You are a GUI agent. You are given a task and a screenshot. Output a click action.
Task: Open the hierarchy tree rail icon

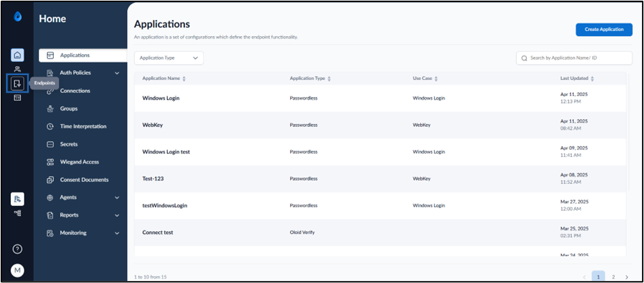[17, 213]
